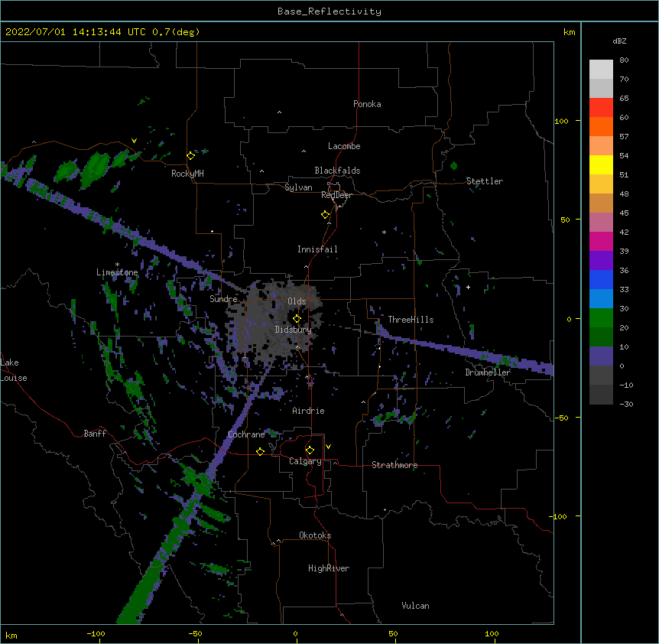Click the Vulcan label
The image size is (659, 644).
coord(415,606)
